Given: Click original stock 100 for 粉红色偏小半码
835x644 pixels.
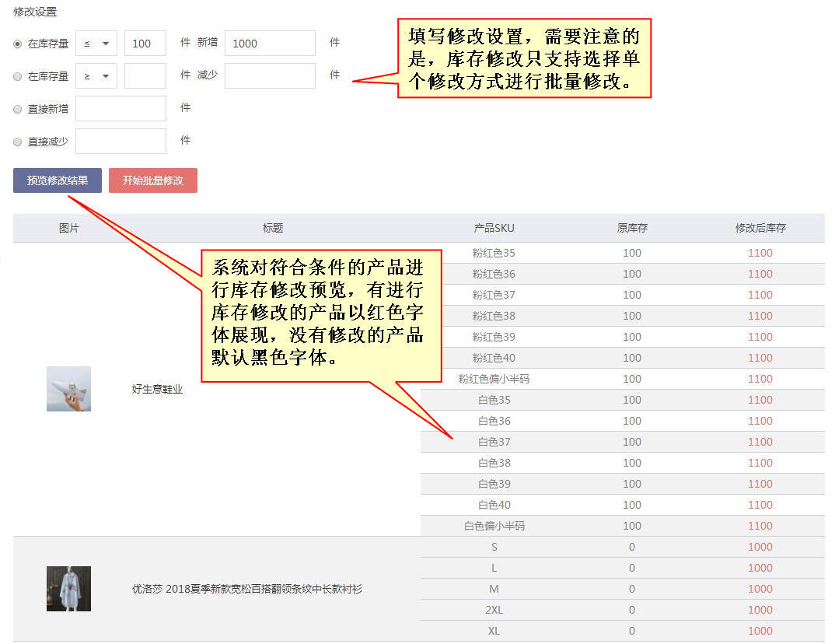Looking at the screenshot, I should click(632, 379).
